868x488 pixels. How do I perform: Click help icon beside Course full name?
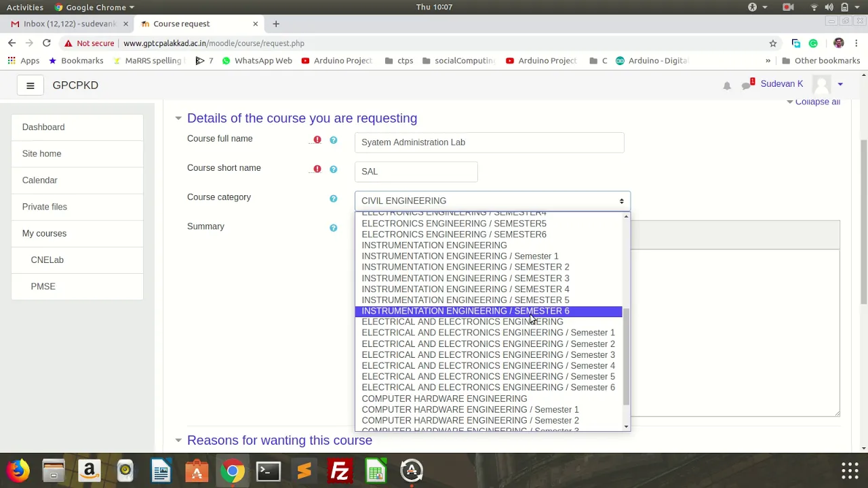click(x=333, y=140)
